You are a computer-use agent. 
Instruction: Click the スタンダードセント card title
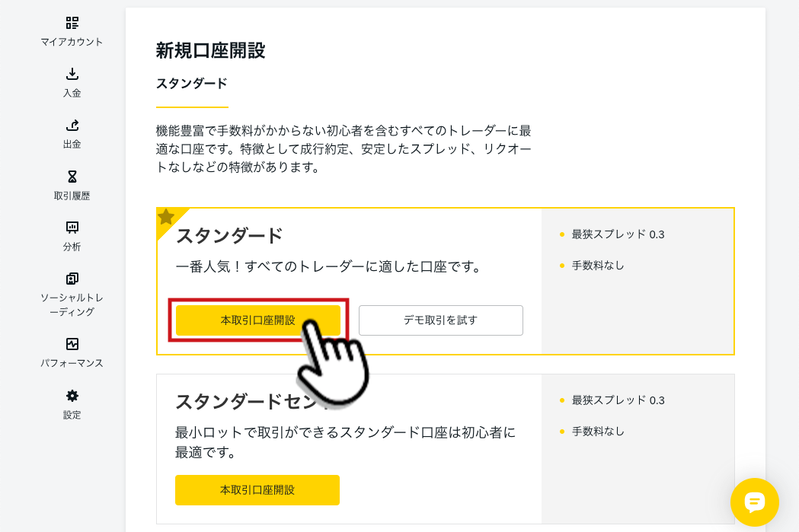pyautogui.click(x=250, y=402)
